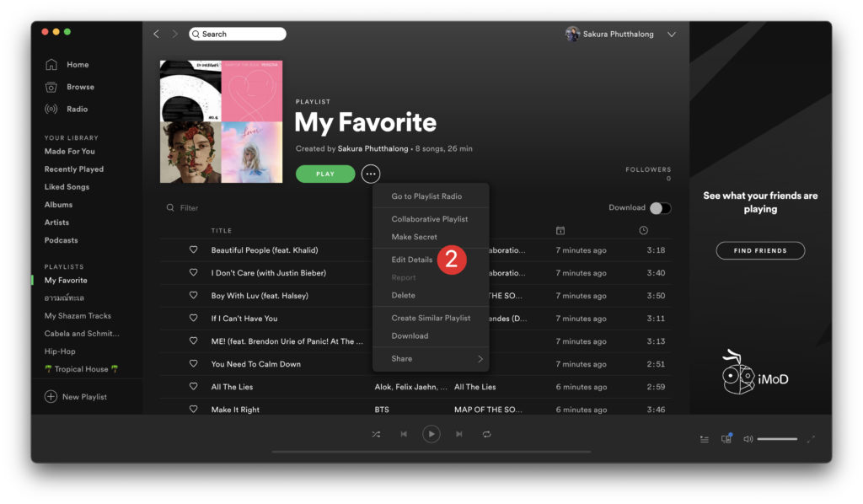The width and height of the screenshot is (863, 504).
Task: Open the connect to a device icon
Action: [726, 439]
